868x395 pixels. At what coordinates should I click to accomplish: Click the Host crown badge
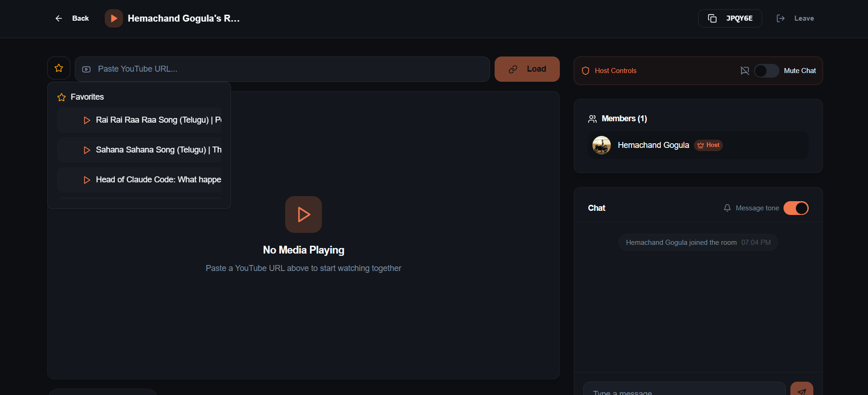pos(708,145)
